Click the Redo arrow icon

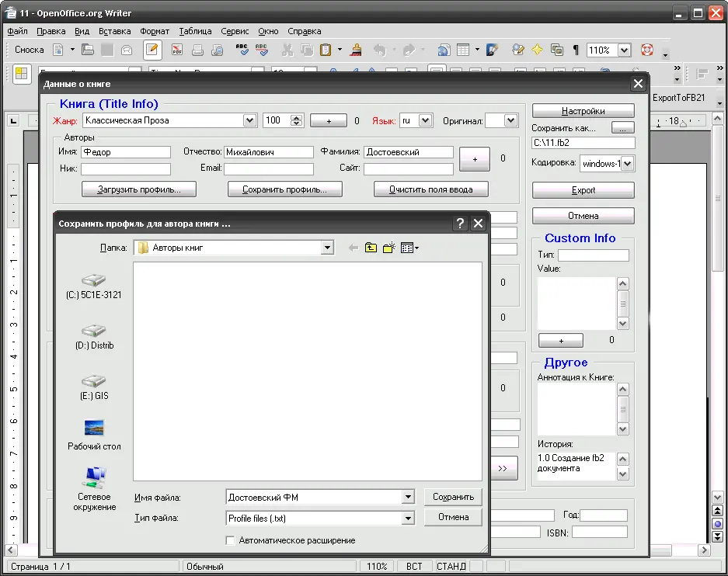(409, 50)
